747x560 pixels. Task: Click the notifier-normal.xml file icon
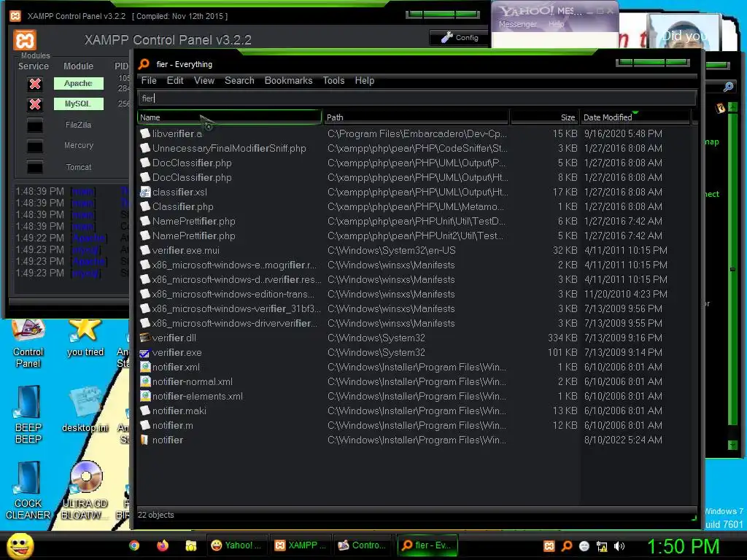(145, 381)
